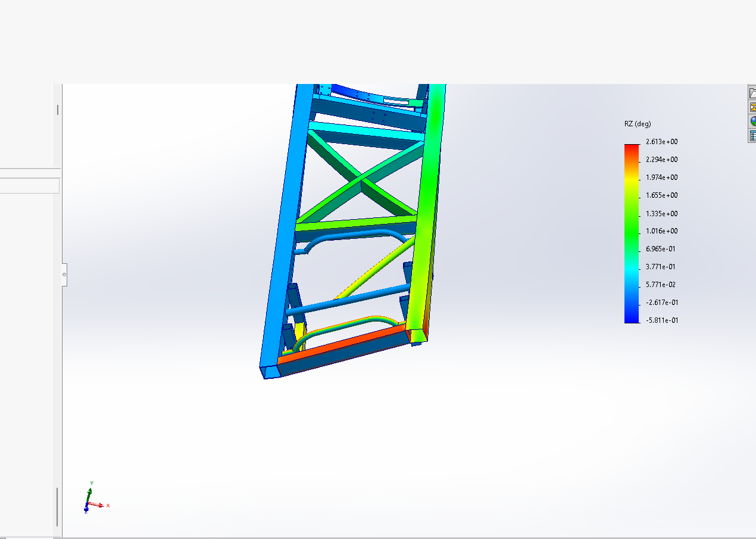Select legend value 1.655e+00
Viewport: 756px width, 539px height.
pyautogui.click(x=662, y=195)
